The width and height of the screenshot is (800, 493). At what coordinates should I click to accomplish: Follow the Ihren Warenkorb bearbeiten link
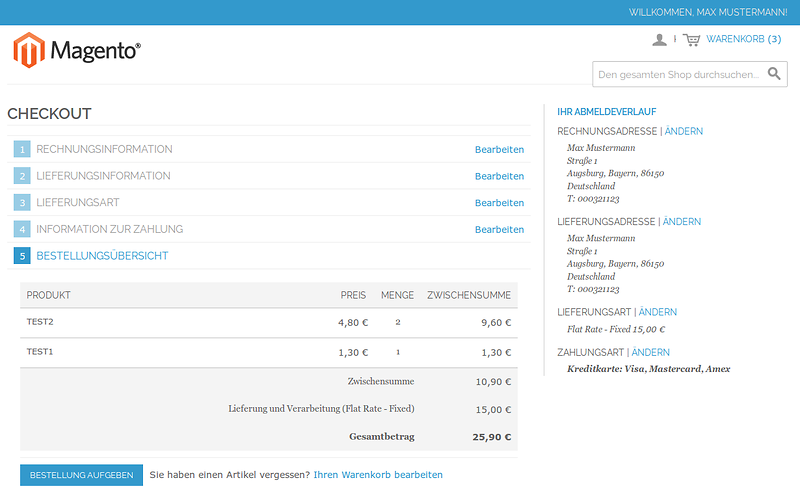pos(378,475)
